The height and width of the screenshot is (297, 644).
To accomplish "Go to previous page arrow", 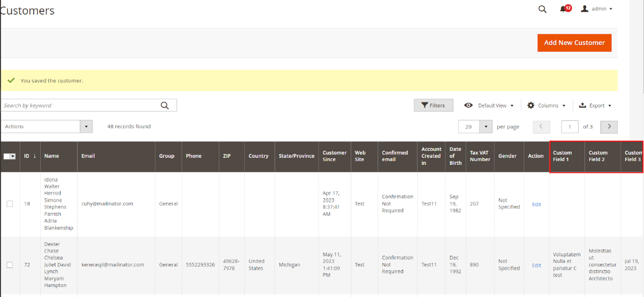I will 541,127.
